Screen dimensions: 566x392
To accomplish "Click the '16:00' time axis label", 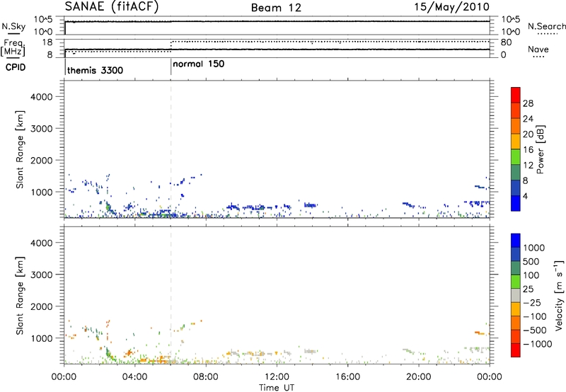I will pos(347,377).
